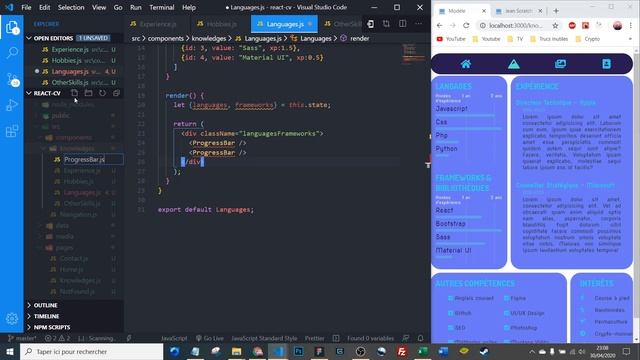Change JavaScript language mode in status bar
The image size is (640, 360).
(174, 338)
